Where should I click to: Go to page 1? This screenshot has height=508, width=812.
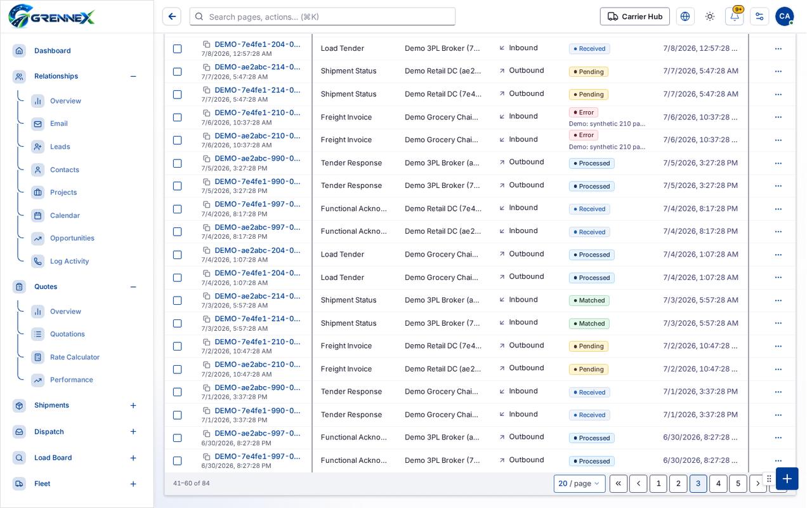(x=658, y=484)
